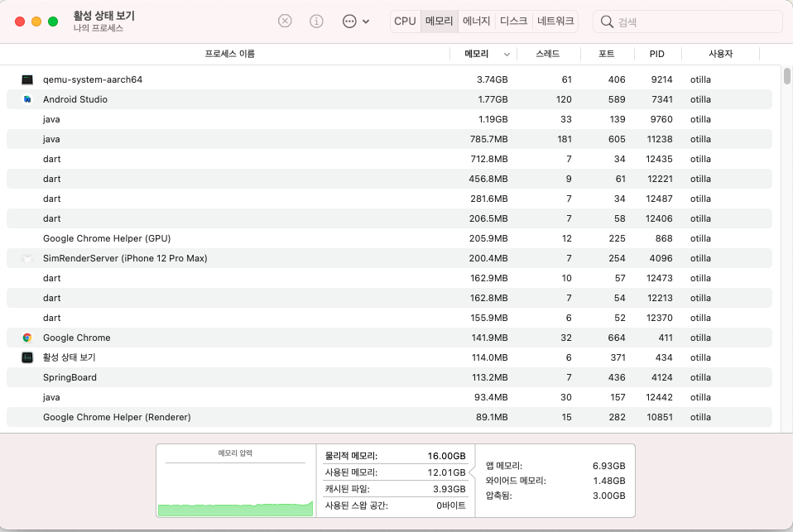This screenshot has width=793, height=532.
Task: Click the 와이어드 메모리 1.48GB entry
Action: coord(555,481)
